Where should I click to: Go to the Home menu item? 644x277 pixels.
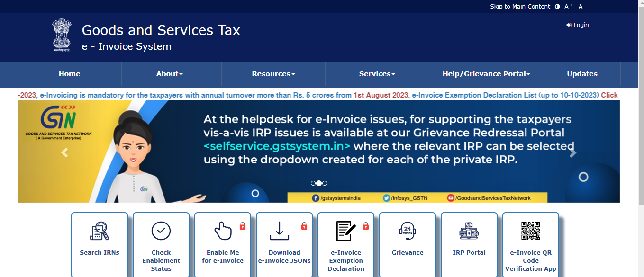tap(70, 74)
